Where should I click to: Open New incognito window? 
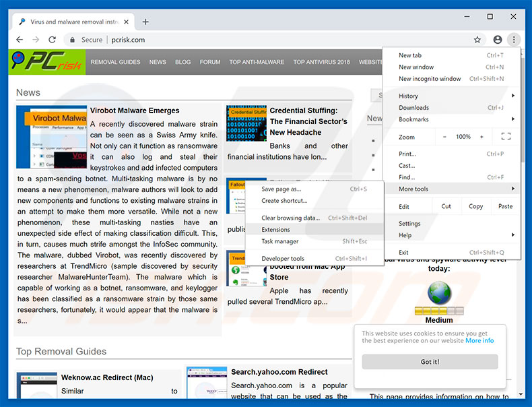pos(452,79)
